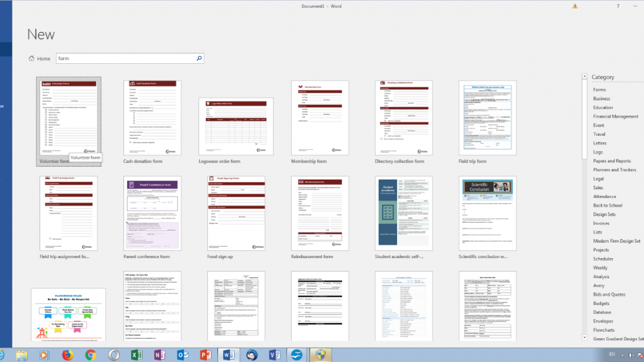644x362 pixels.
Task: Show templates in the Invoices category
Action: tap(600, 223)
